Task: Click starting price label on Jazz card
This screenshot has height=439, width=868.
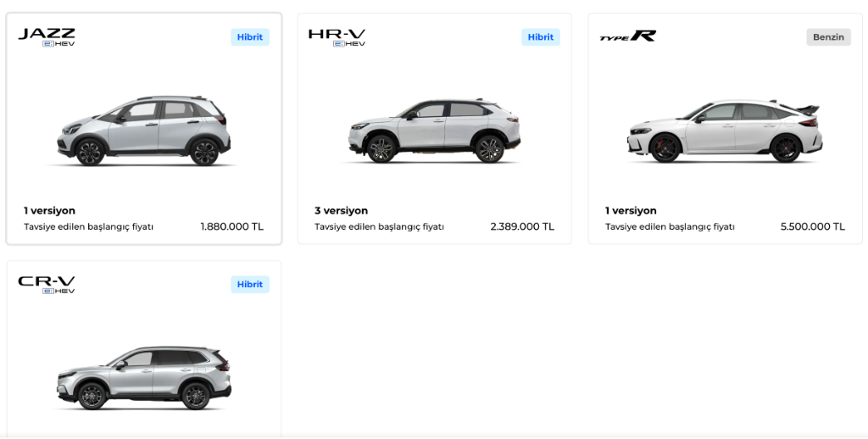Action: pyautogui.click(x=88, y=227)
